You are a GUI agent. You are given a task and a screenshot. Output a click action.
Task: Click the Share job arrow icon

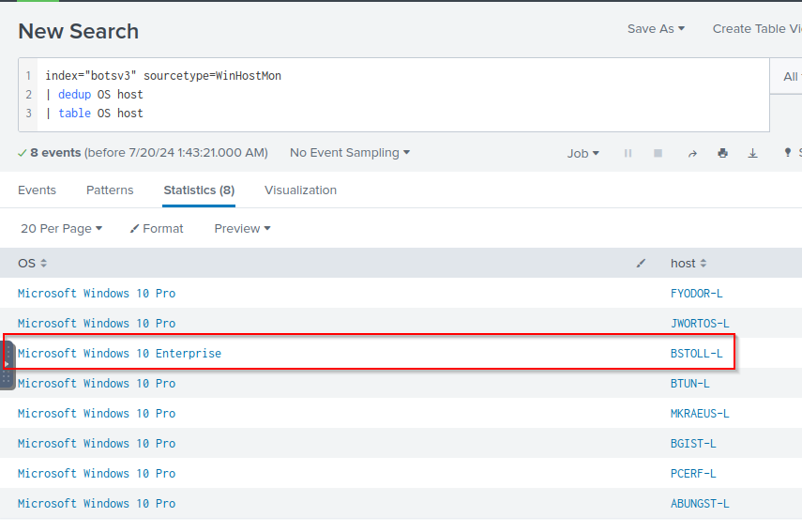[x=692, y=153]
